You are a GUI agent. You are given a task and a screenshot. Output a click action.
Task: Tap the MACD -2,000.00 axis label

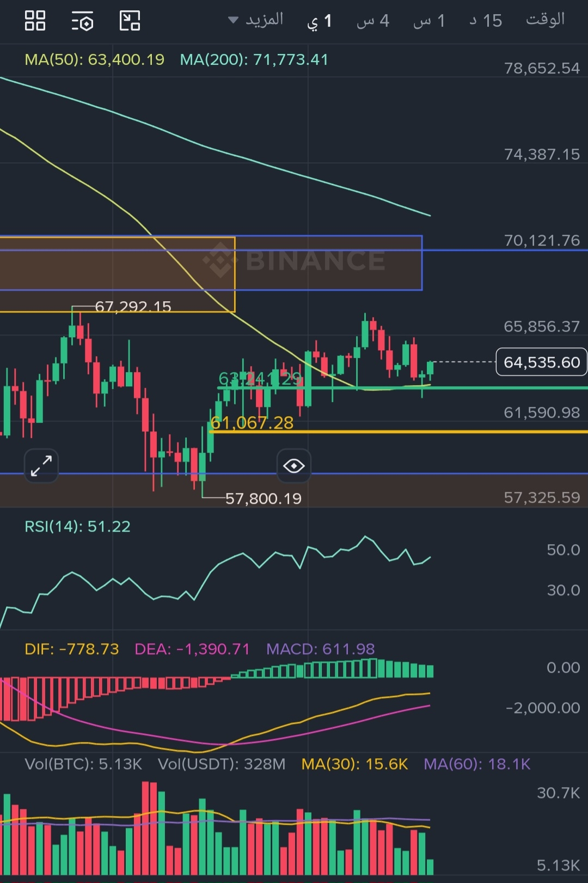click(543, 708)
